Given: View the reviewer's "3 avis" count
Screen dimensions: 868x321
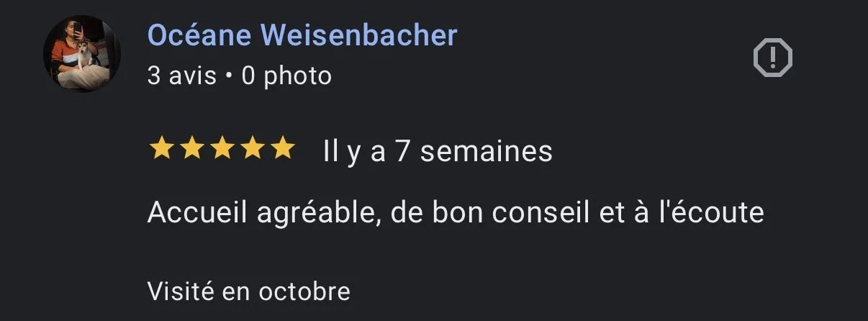Looking at the screenshot, I should click(x=182, y=76).
